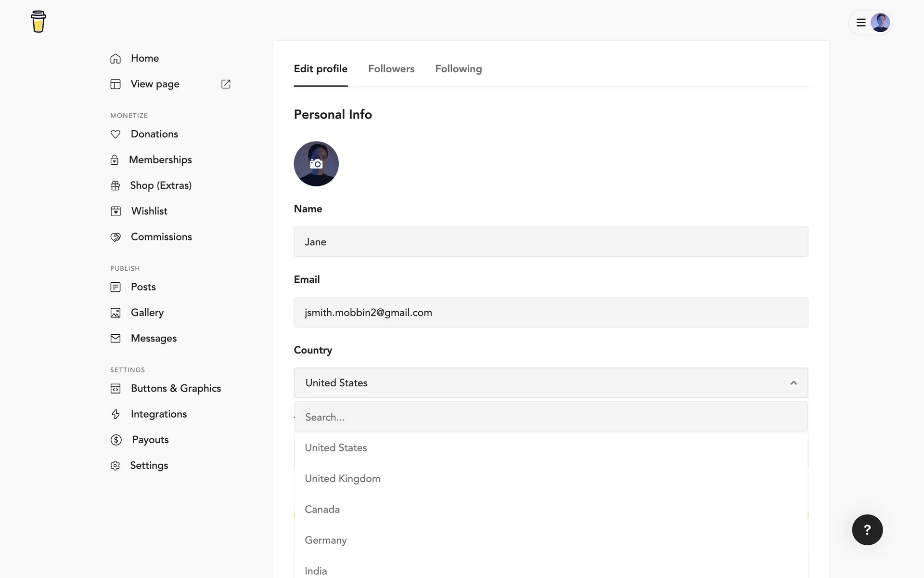The image size is (924, 578).
Task: Click into the Name input field
Action: coord(551,242)
